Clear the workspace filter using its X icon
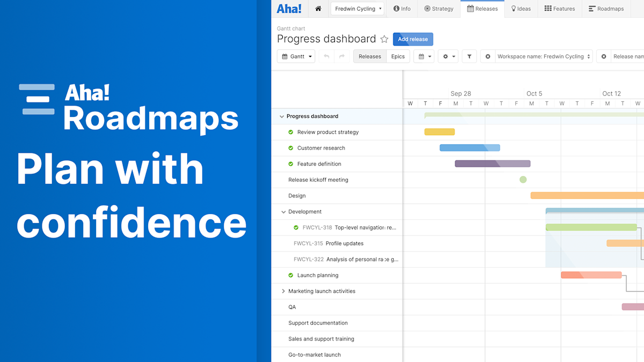This screenshot has width=644, height=362. (x=487, y=56)
